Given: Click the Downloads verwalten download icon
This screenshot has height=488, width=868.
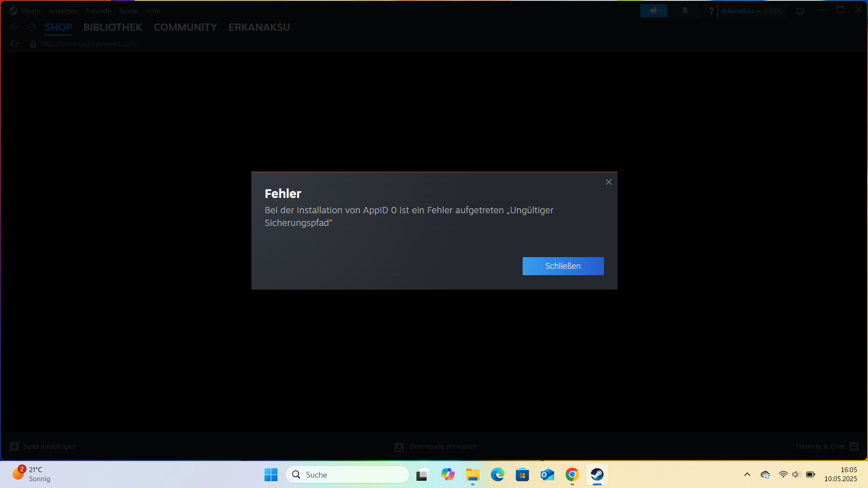Looking at the screenshot, I should coord(399,446).
